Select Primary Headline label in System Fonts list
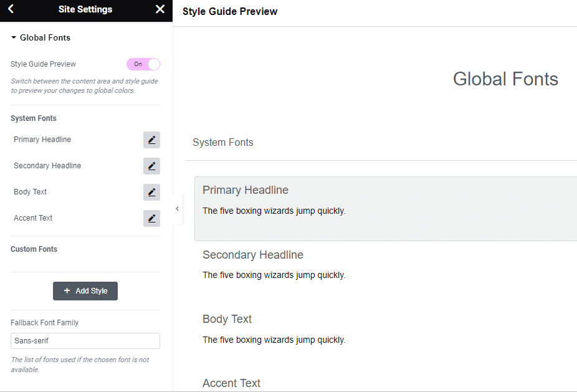 (x=42, y=140)
